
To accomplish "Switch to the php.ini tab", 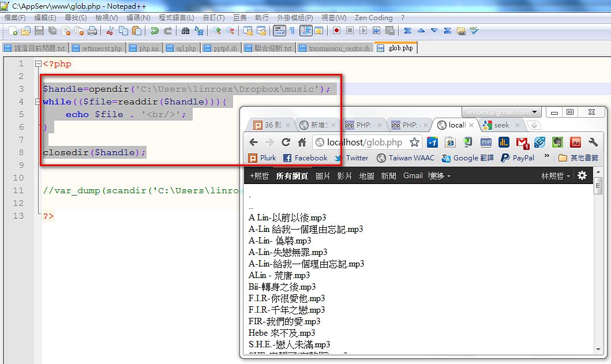I will [x=145, y=48].
